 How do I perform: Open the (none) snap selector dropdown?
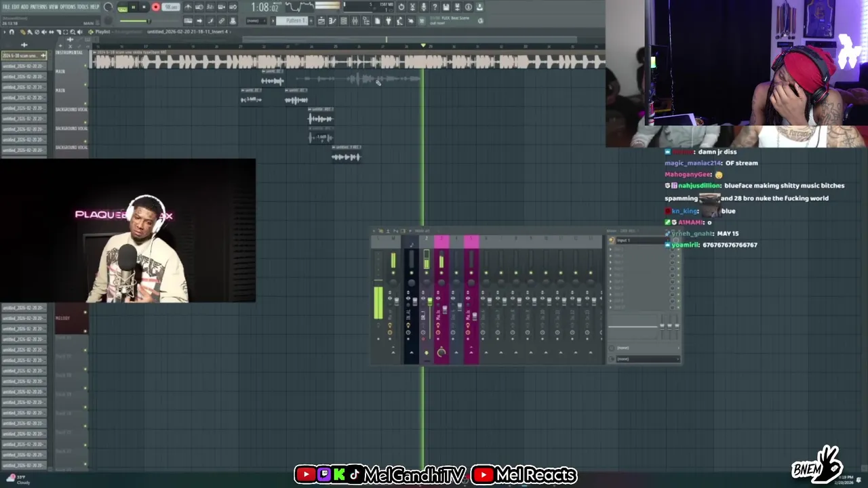[x=256, y=20]
